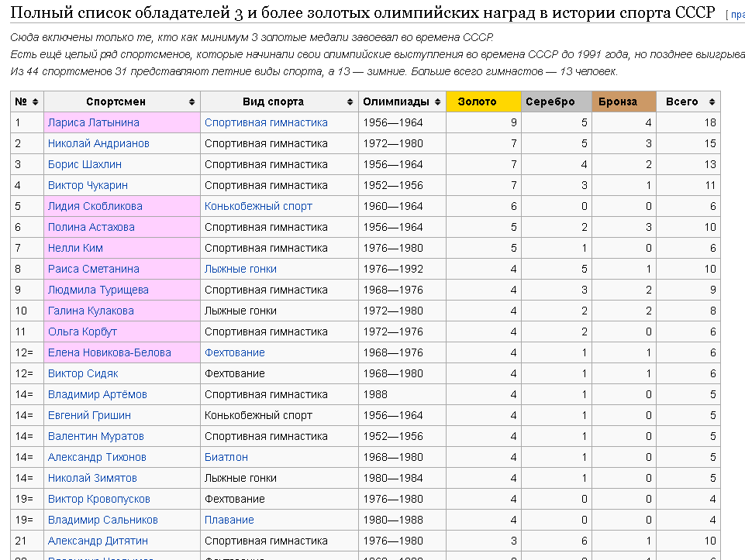Open Конькобежный спорт link in Скобликова row
The image size is (745, 560).
click(x=258, y=206)
